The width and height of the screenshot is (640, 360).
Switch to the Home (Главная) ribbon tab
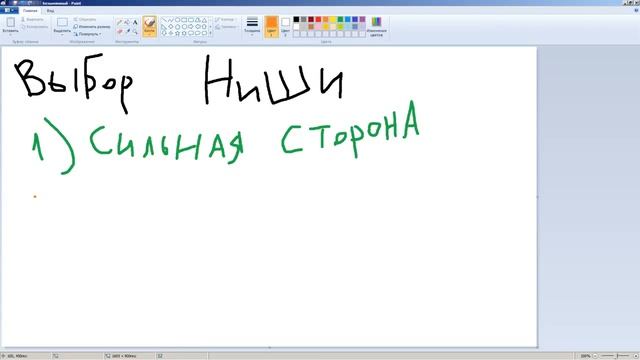coord(30,11)
